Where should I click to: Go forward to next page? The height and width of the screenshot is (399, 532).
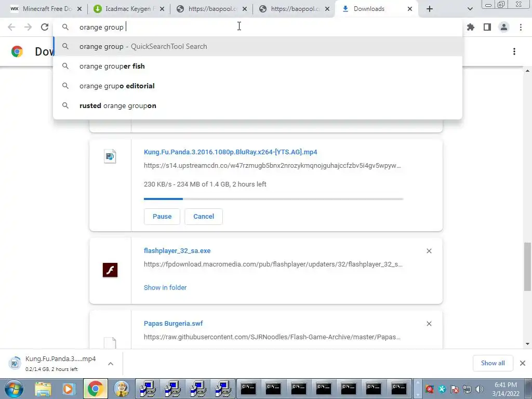point(28,27)
